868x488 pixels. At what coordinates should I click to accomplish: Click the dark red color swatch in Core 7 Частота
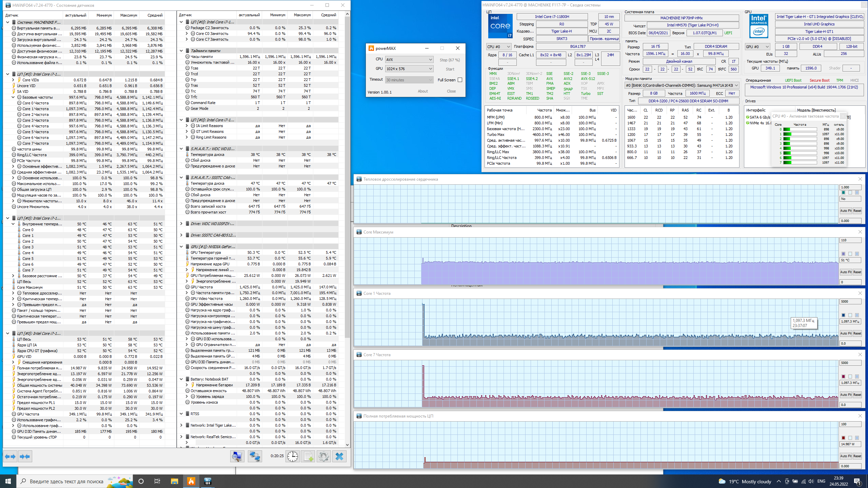pyautogui.click(x=843, y=377)
